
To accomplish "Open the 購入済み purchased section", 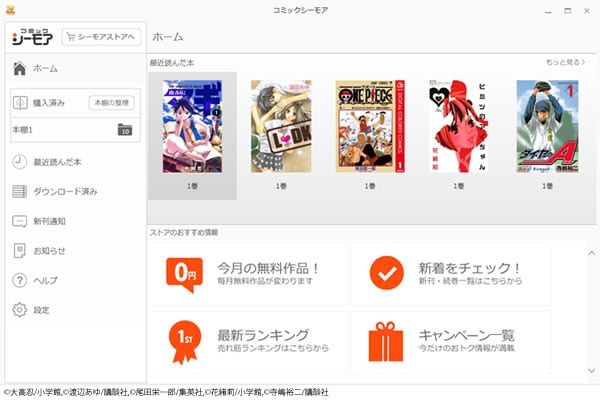I will (49, 103).
